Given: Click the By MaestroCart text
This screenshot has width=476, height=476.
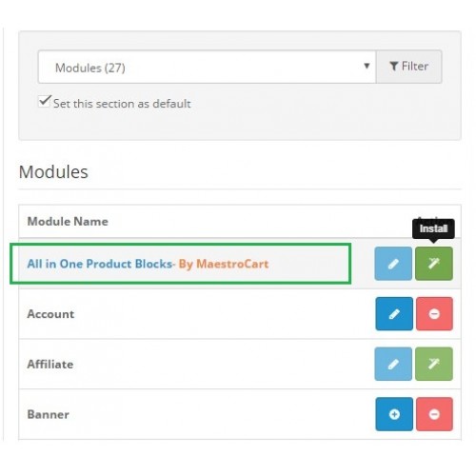Looking at the screenshot, I should [224, 264].
